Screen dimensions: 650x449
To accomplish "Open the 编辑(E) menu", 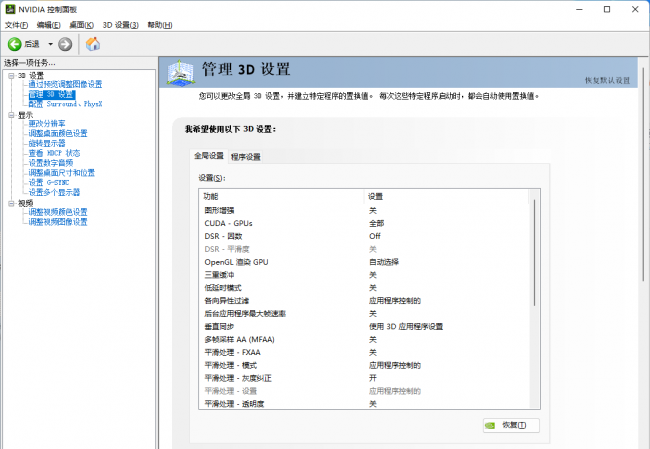I will click(x=48, y=25).
